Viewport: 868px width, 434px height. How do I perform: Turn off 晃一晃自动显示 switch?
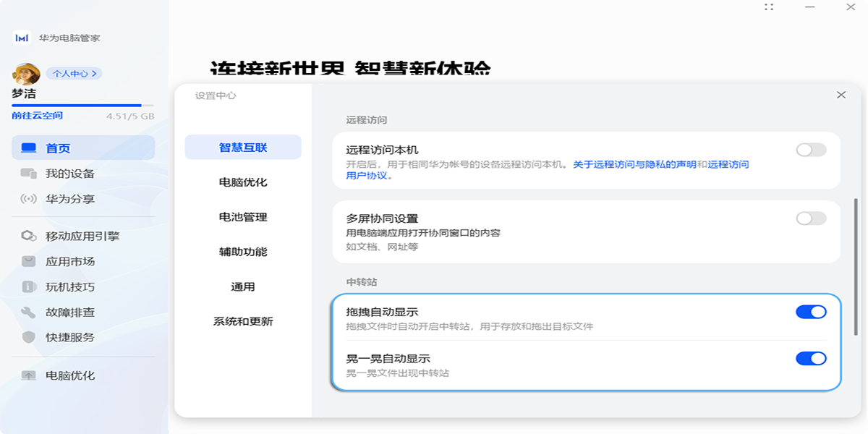(811, 358)
